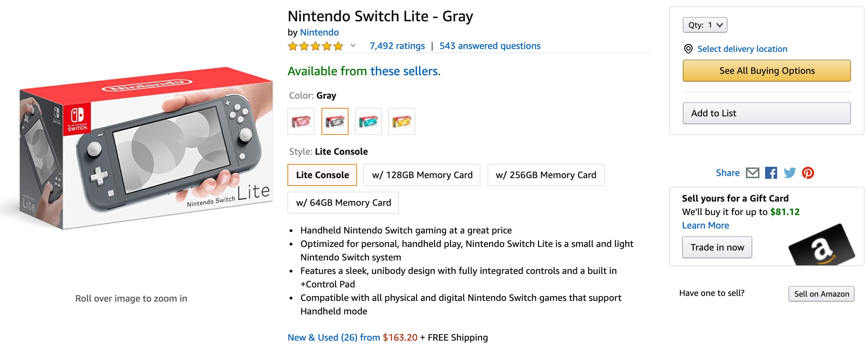Select the Yellow color swatch
The width and height of the screenshot is (868, 352).
point(401,121)
